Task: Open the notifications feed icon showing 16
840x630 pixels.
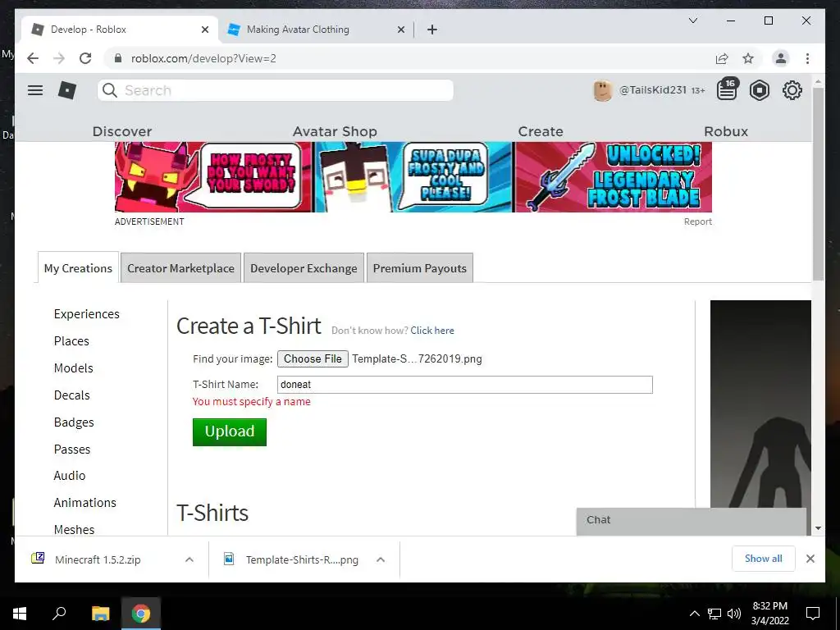Action: [727, 89]
